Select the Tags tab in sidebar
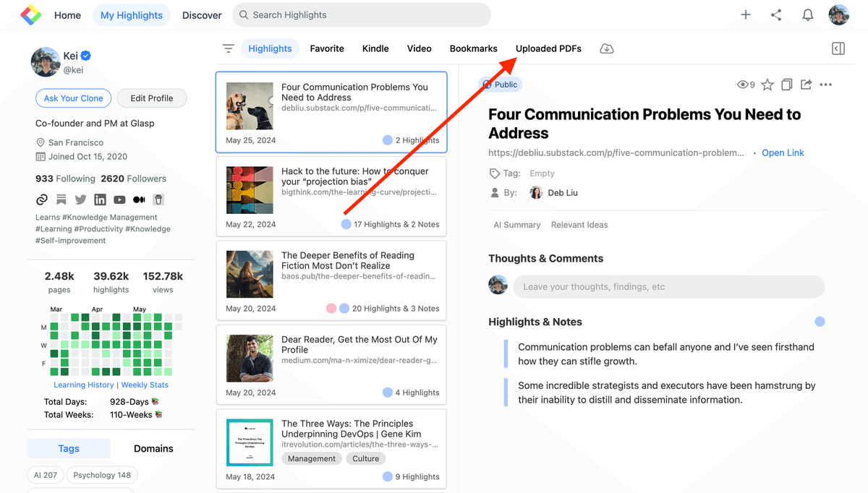 point(69,448)
